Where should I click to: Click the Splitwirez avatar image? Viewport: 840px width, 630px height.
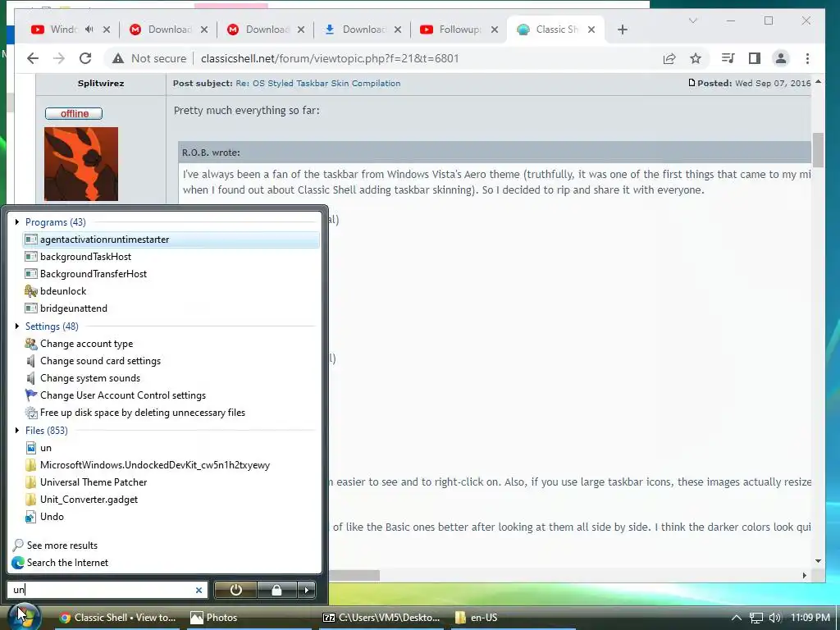81,164
